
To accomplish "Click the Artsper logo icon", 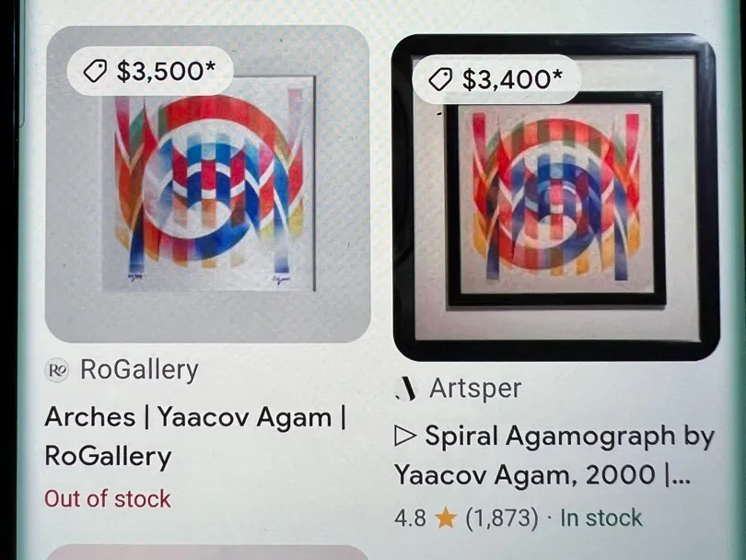I will pyautogui.click(x=406, y=389).
